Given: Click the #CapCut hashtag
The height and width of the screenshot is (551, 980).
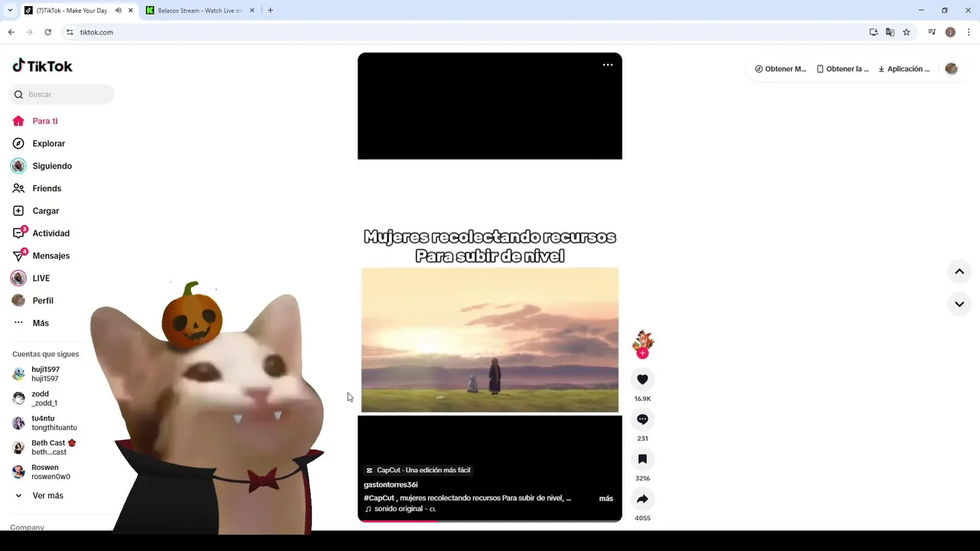Looking at the screenshot, I should [379, 498].
